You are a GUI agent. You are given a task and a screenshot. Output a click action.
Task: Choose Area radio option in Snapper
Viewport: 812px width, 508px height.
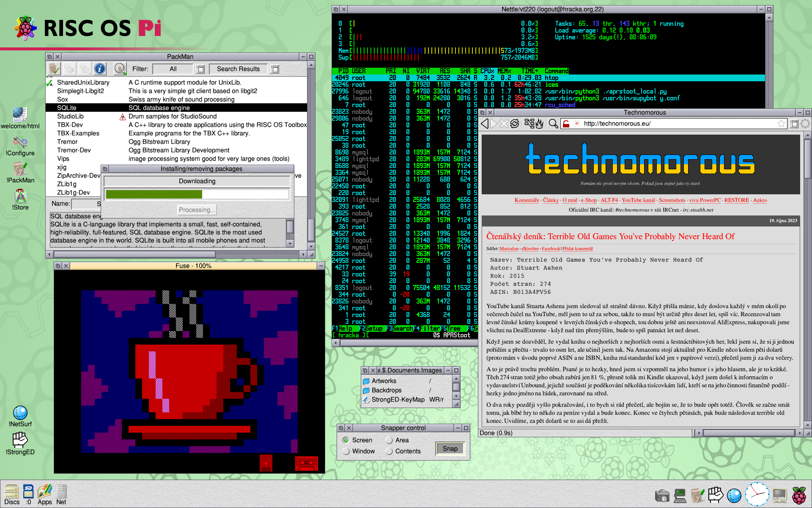point(389,440)
